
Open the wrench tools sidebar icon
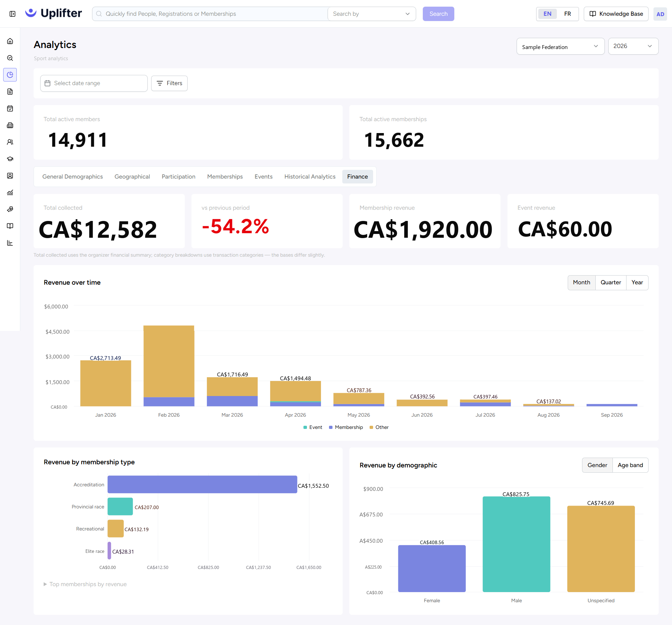[x=10, y=209]
